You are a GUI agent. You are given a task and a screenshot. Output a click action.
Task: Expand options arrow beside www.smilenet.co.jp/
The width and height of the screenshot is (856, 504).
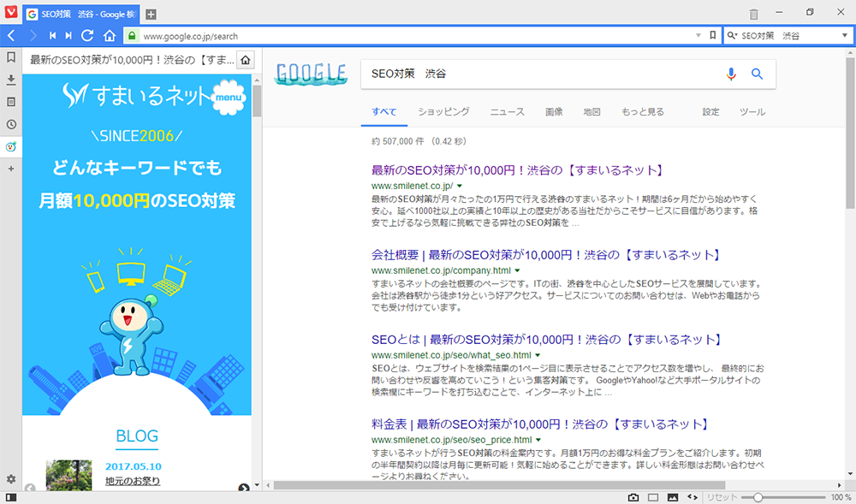pyautogui.click(x=460, y=186)
